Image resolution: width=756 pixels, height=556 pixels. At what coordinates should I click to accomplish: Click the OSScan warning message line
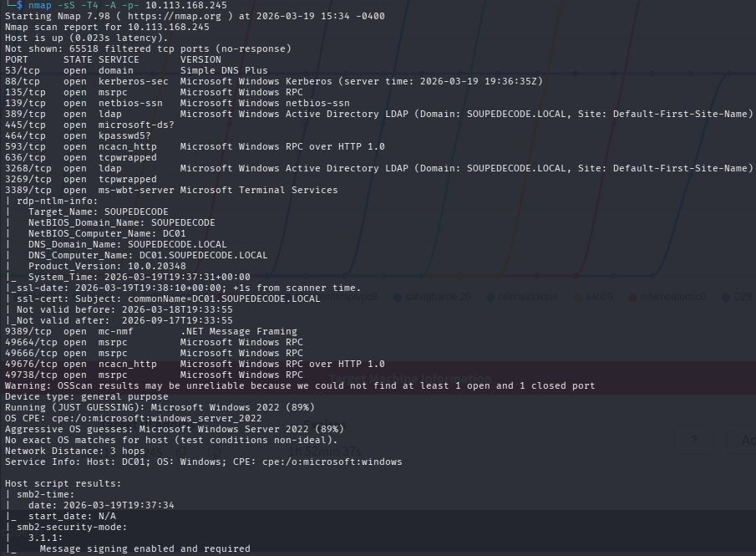pos(299,385)
